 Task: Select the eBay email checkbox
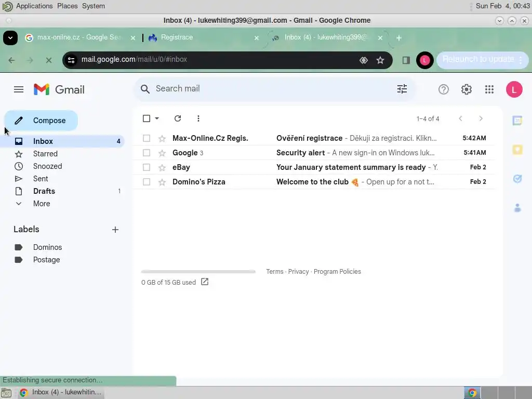147,167
